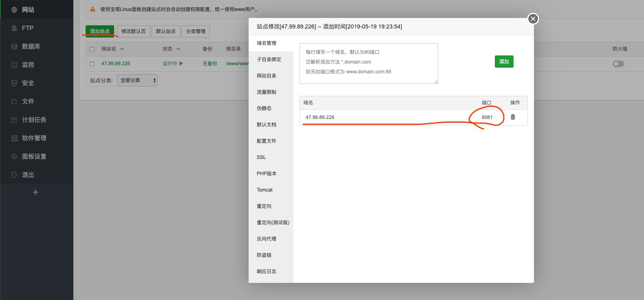Open the 伪静态 tab
The image size is (644, 300).
[271, 108]
